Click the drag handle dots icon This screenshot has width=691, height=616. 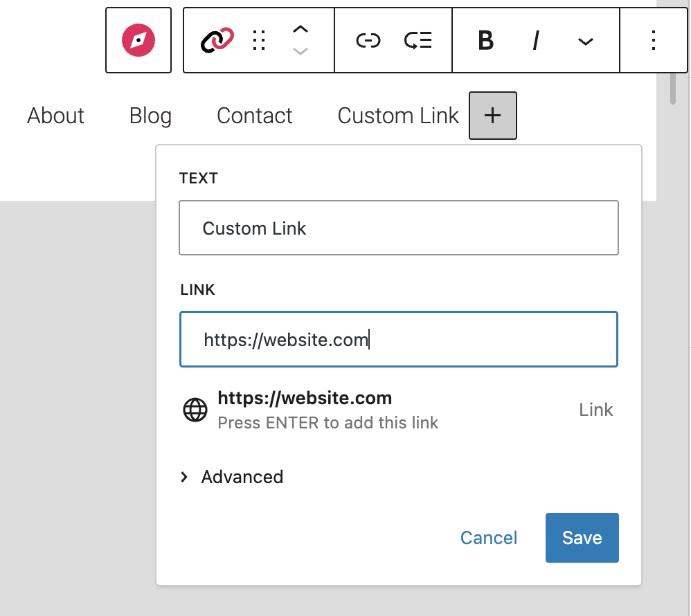point(260,41)
